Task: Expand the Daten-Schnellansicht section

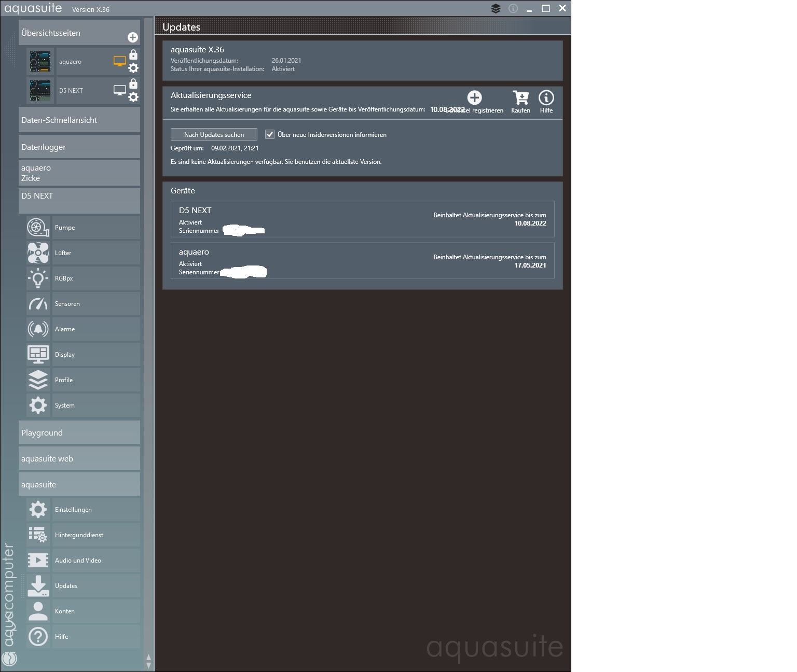Action: coord(79,120)
